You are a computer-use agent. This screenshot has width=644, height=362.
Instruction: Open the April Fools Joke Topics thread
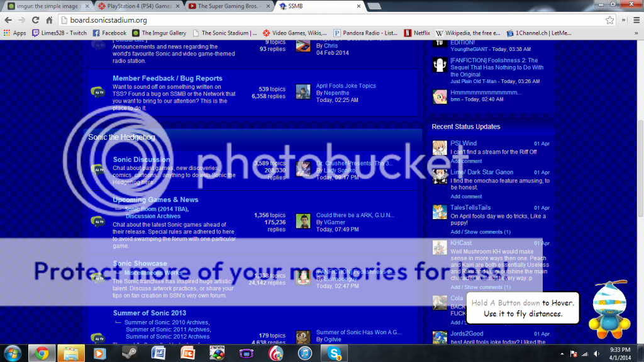pos(346,86)
